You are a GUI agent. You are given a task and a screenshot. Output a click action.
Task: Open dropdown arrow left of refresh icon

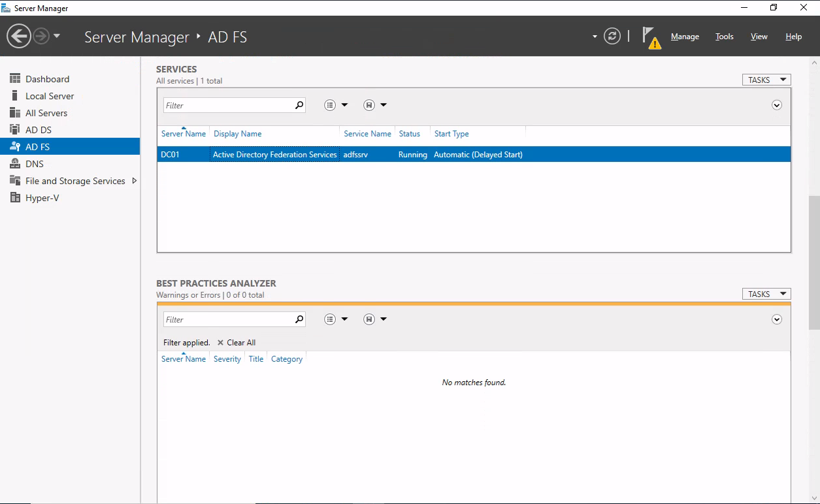595,37
